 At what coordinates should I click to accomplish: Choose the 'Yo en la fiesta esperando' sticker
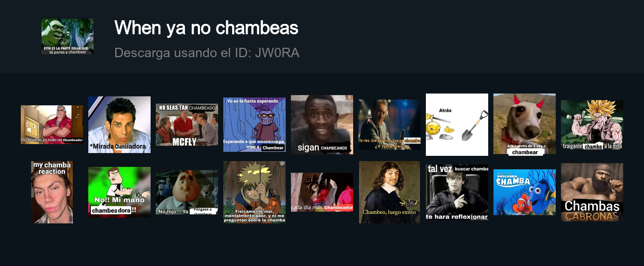(254, 125)
